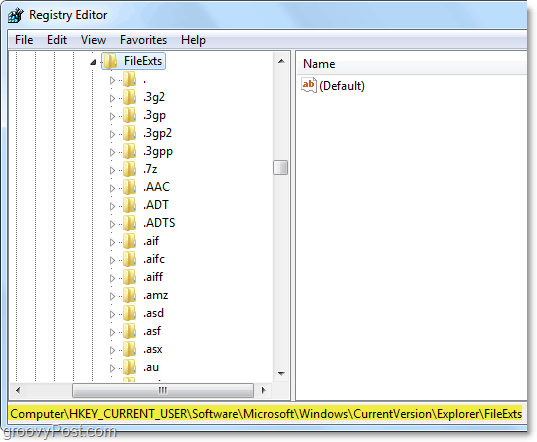
Task: Click the .aifc folder icon
Action: tap(129, 259)
